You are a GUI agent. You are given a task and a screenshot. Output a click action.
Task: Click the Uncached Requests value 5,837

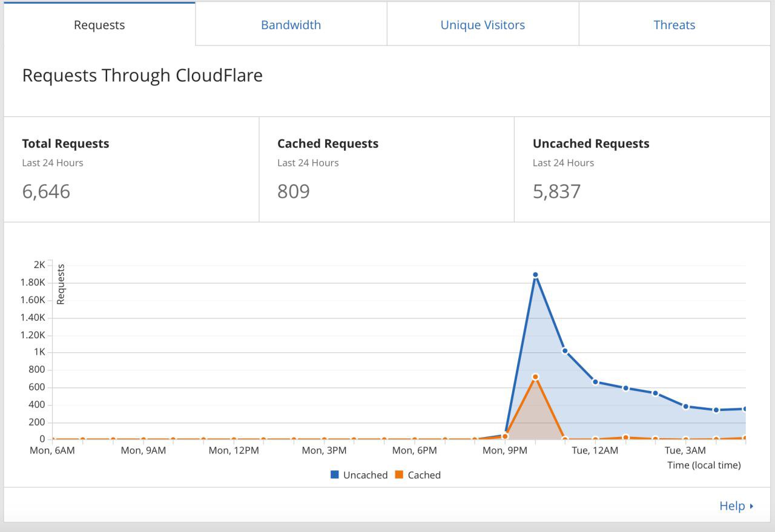(x=556, y=191)
